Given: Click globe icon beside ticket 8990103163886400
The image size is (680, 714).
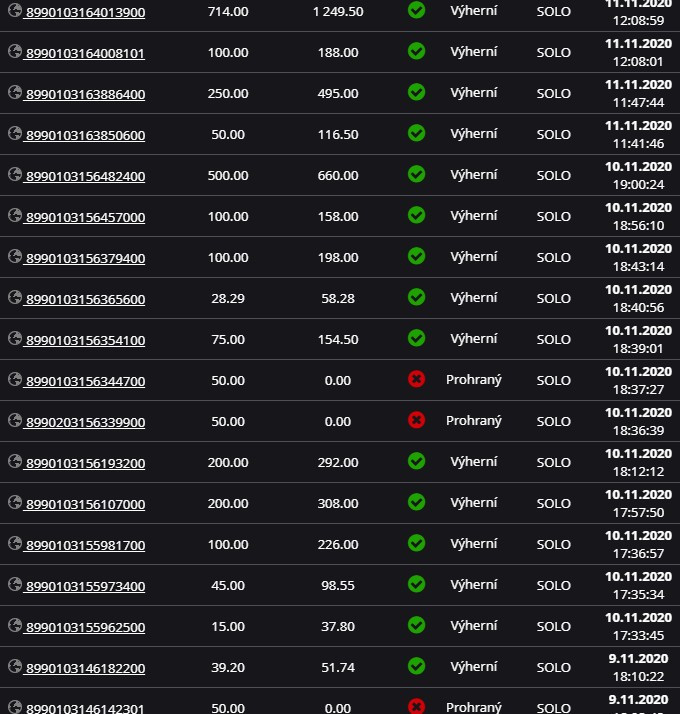Looking at the screenshot, I should pyautogui.click(x=15, y=92).
